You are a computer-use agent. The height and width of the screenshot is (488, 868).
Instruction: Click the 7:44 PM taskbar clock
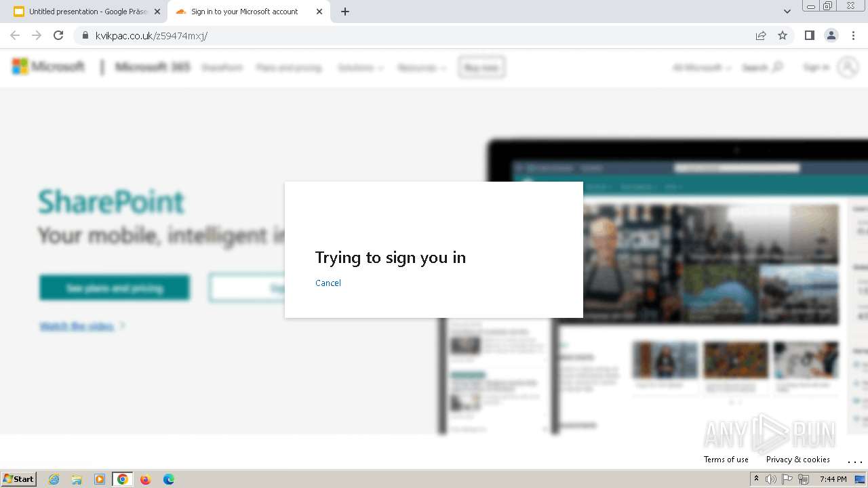click(x=833, y=479)
